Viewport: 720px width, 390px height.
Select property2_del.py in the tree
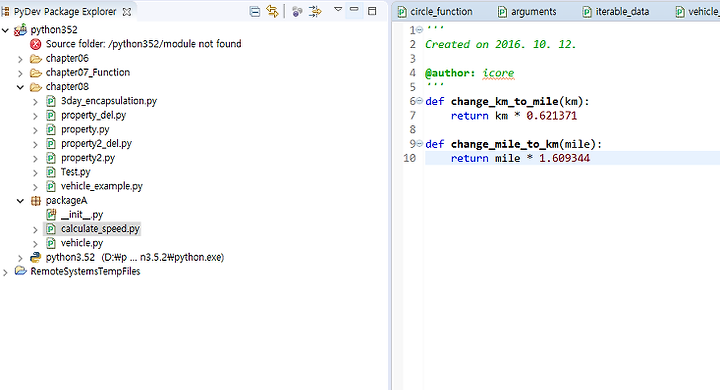click(x=96, y=144)
